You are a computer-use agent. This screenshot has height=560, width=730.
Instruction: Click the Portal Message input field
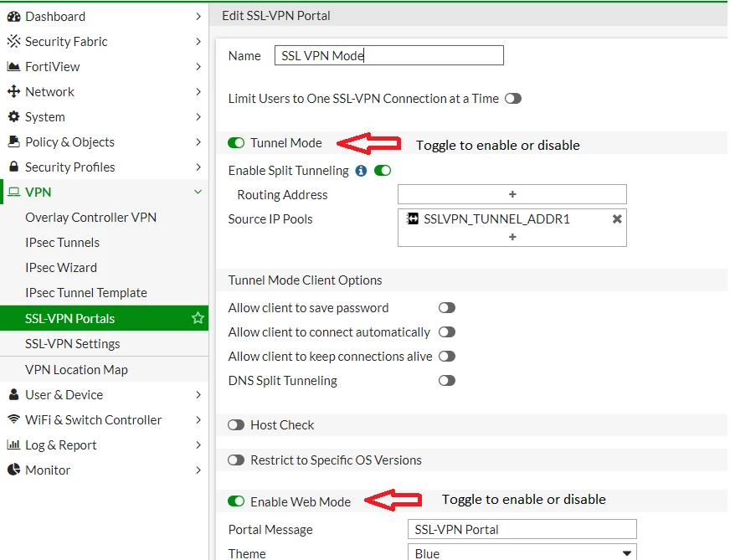click(522, 529)
